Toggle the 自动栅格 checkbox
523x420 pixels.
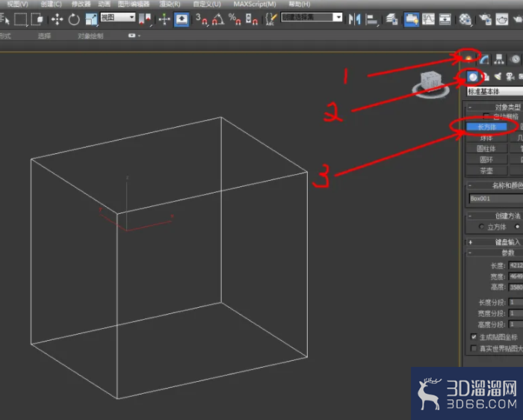[x=486, y=116]
